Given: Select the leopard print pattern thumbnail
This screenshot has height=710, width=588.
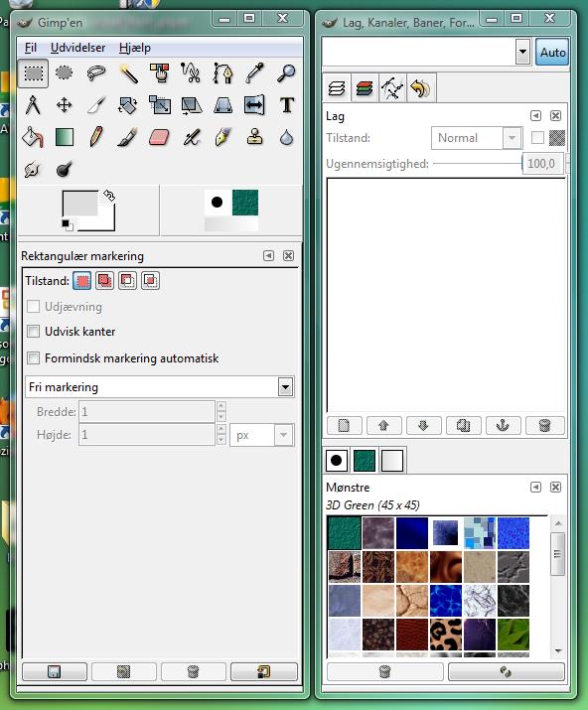Looking at the screenshot, I should tap(446, 635).
